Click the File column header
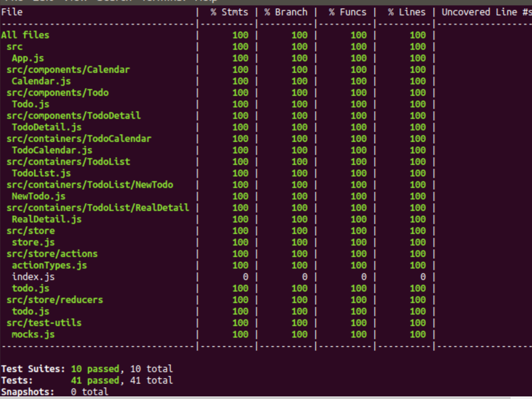 click(x=12, y=12)
